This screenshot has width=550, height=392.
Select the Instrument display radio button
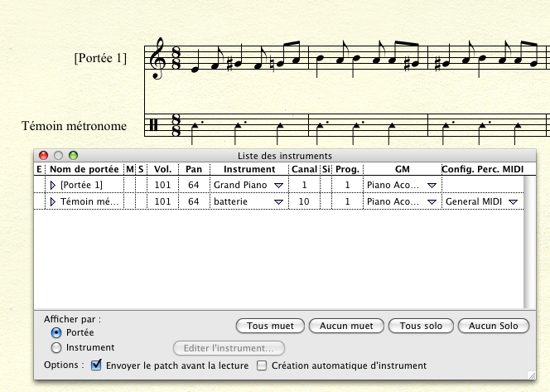(56, 348)
